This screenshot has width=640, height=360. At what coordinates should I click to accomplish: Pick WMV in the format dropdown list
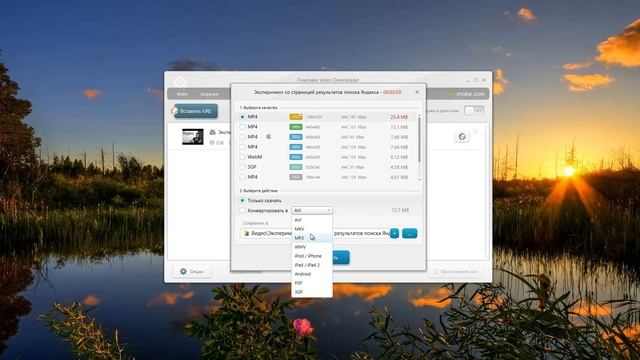tap(312, 247)
